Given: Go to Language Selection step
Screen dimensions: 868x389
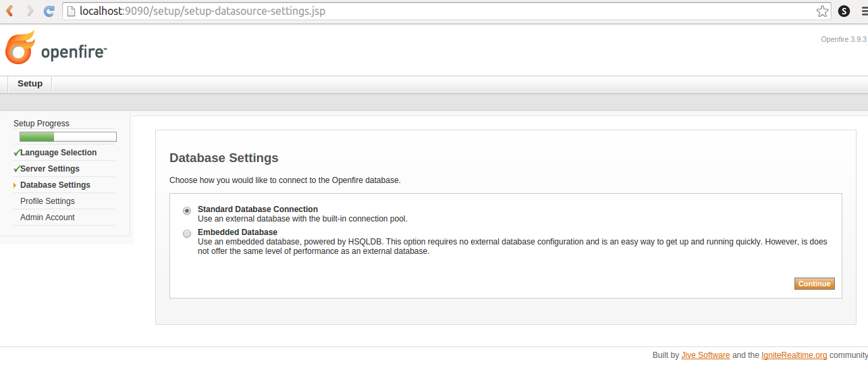Looking at the screenshot, I should pos(58,153).
